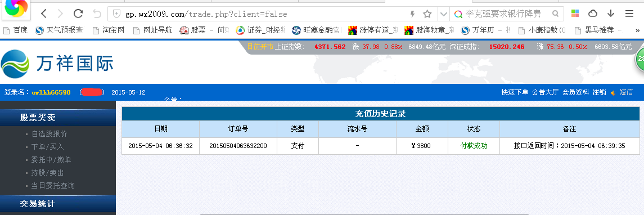Viewport: 644px width, 215px height.
Task: Open the address bar dropdown arrow
Action: [444, 14]
